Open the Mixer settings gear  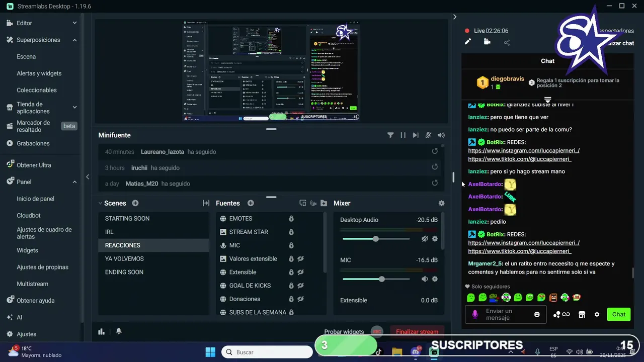[441, 203]
